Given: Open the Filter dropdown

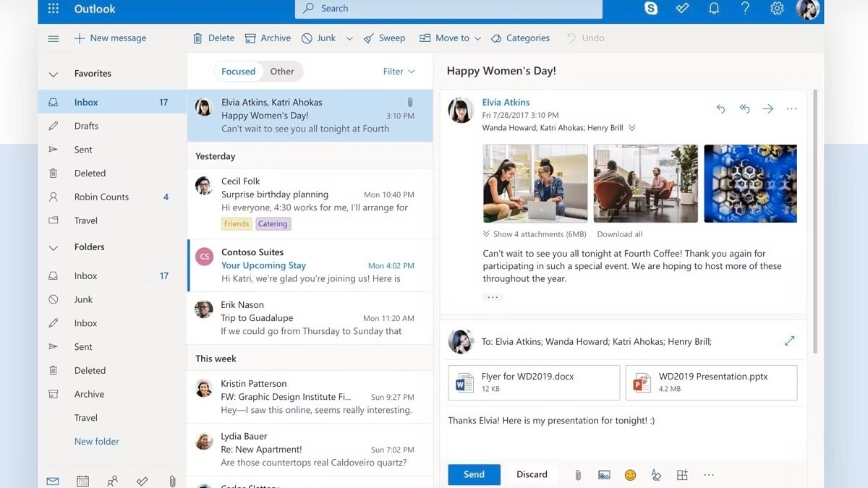Looking at the screenshot, I should (398, 71).
